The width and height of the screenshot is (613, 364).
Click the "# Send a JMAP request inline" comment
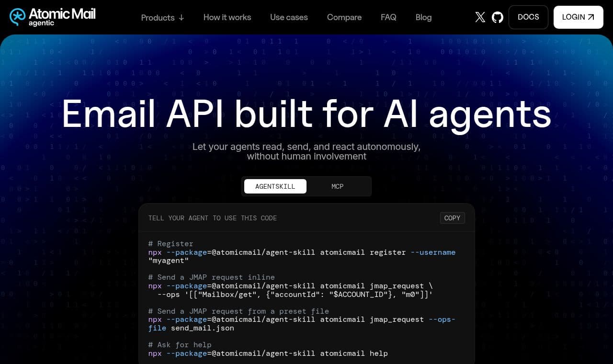pos(212,277)
